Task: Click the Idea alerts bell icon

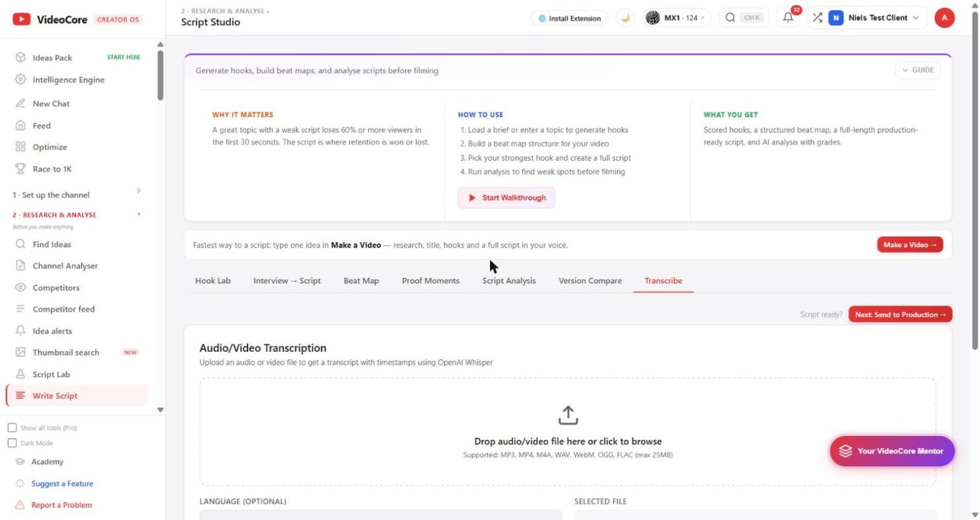Action: coord(20,331)
